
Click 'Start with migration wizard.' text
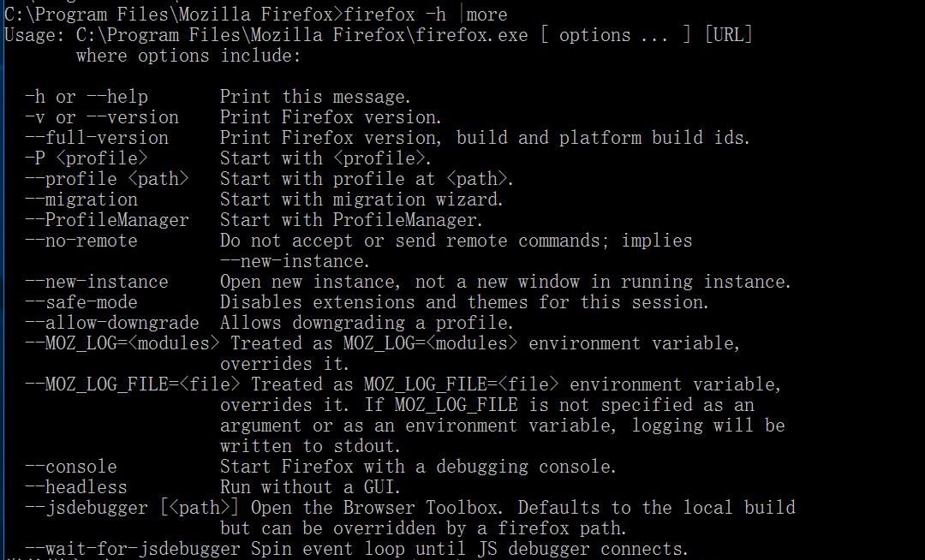point(361,200)
